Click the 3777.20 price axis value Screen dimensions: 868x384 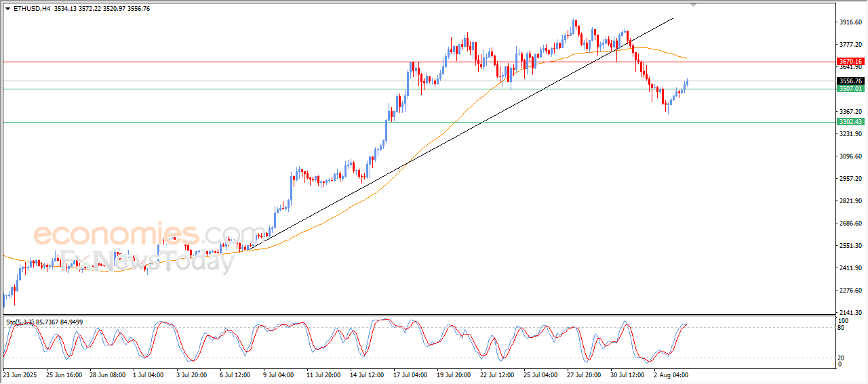click(850, 45)
